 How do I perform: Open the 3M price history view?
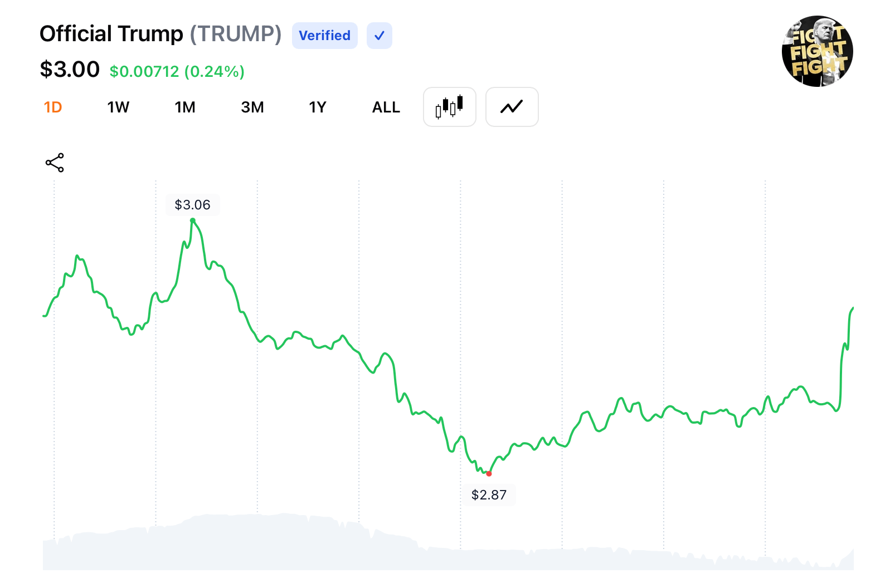pyautogui.click(x=252, y=107)
